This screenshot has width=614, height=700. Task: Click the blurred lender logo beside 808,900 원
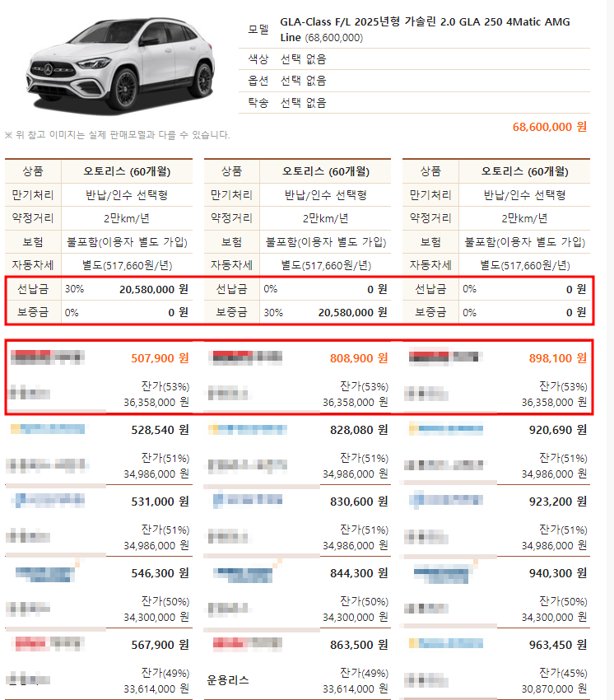click(247, 357)
